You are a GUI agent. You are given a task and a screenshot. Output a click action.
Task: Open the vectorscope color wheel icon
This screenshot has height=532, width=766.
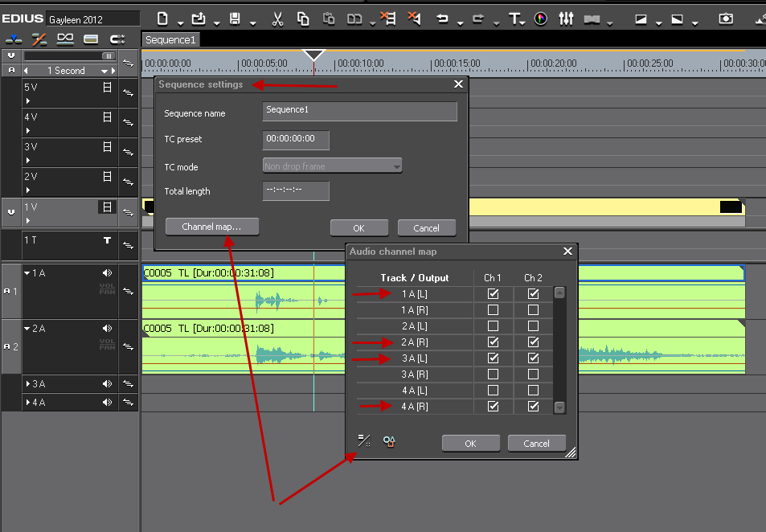(x=541, y=18)
